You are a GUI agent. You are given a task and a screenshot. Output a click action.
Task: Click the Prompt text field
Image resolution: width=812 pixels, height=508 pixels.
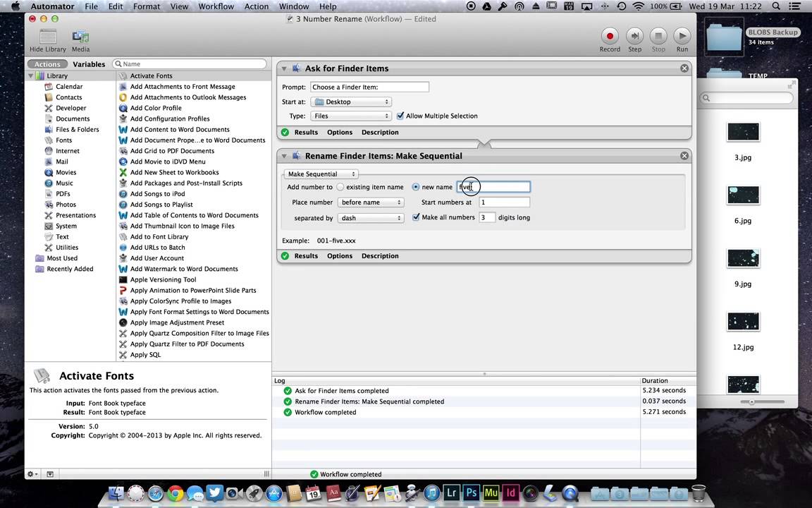point(370,87)
